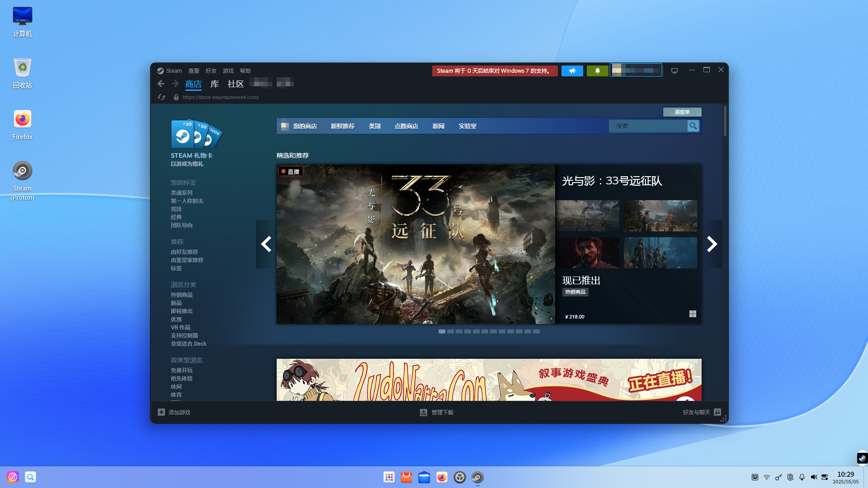Open the 新闻 tab
The width and height of the screenshot is (868, 488).
pyautogui.click(x=438, y=126)
